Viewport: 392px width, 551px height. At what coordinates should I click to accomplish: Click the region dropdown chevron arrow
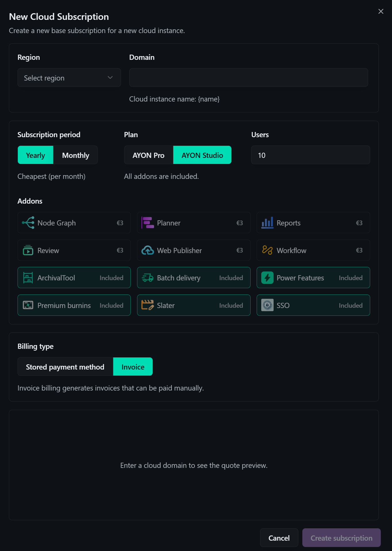(x=110, y=78)
